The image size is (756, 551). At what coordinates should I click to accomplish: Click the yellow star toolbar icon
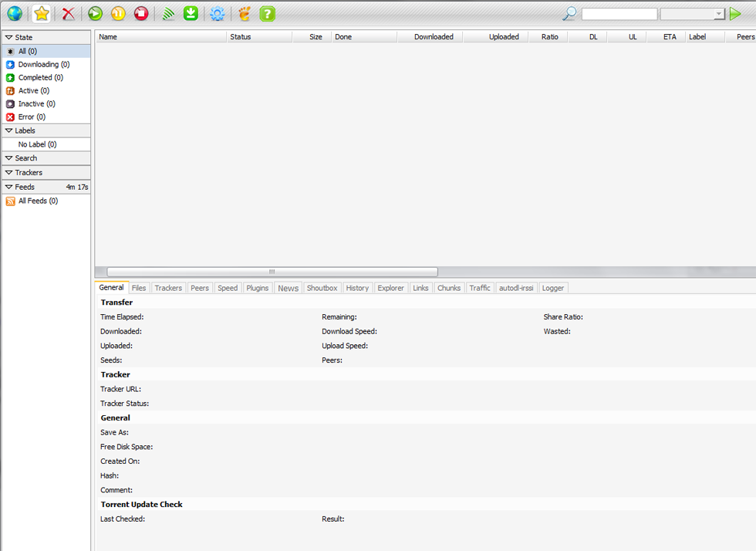tap(42, 13)
